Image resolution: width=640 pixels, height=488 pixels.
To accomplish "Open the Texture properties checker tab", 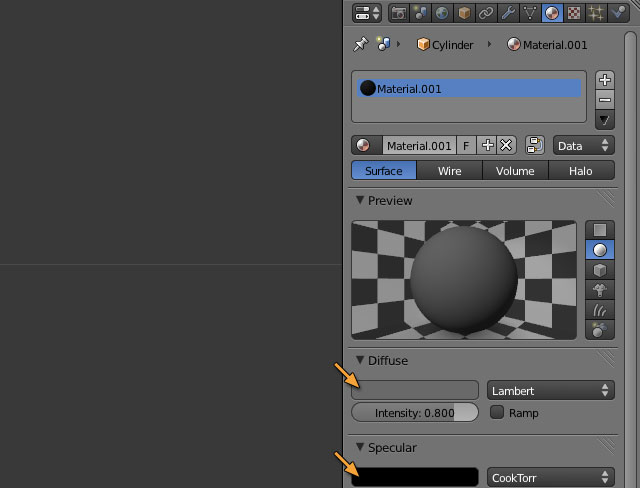I will click(574, 13).
